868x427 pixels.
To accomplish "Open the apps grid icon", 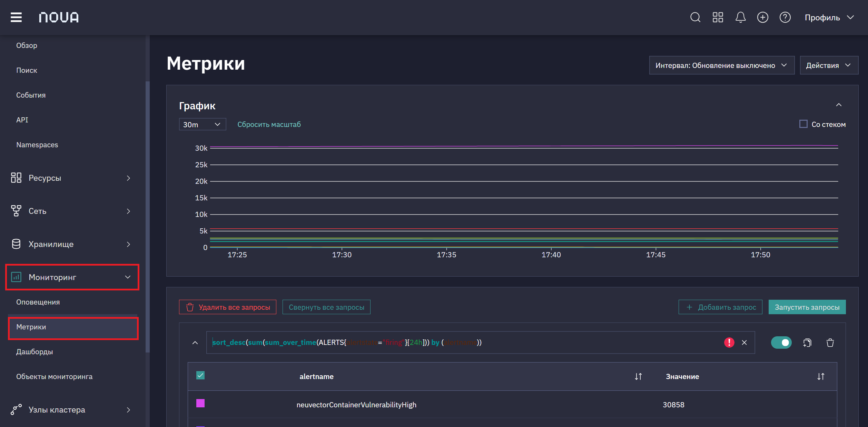I will [718, 17].
